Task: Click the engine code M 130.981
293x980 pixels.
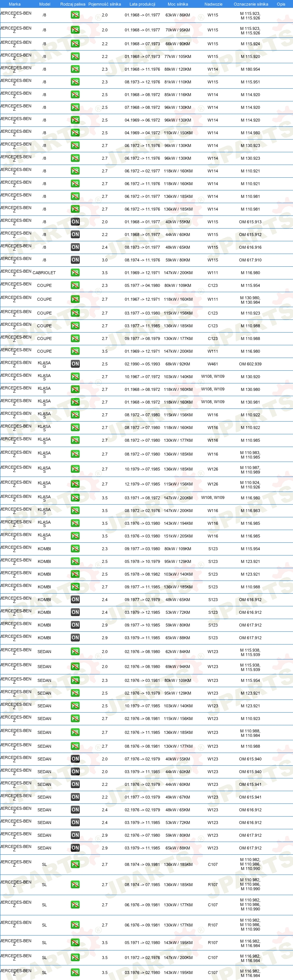Action: (250, 402)
